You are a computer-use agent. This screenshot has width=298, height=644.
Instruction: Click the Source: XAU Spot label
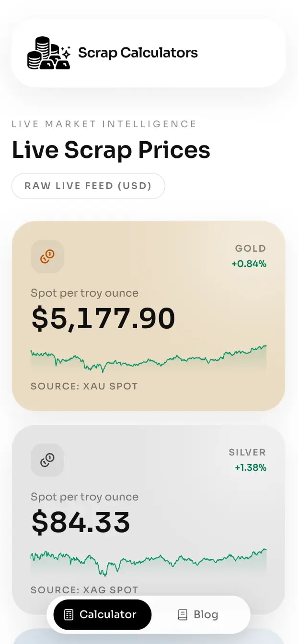tap(84, 386)
